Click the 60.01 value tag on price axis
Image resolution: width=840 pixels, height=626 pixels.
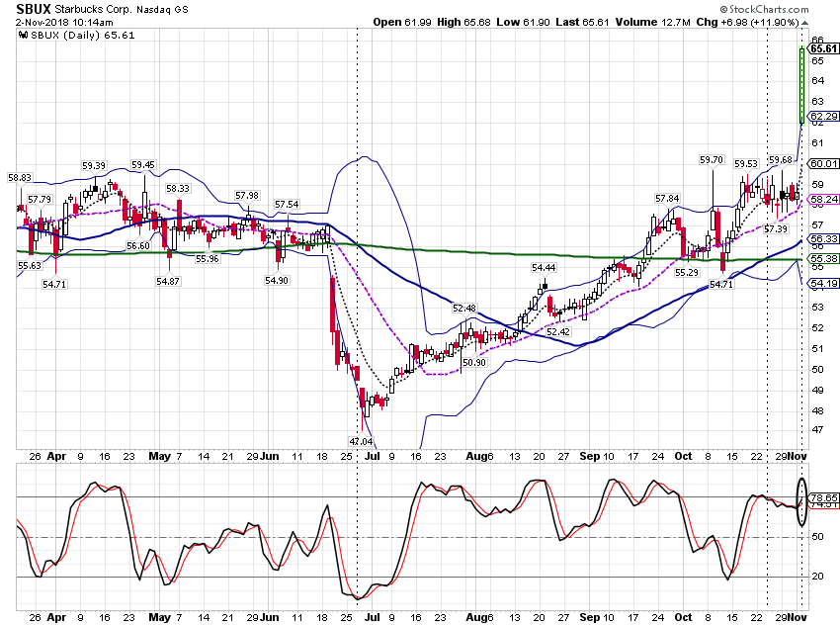tap(824, 163)
